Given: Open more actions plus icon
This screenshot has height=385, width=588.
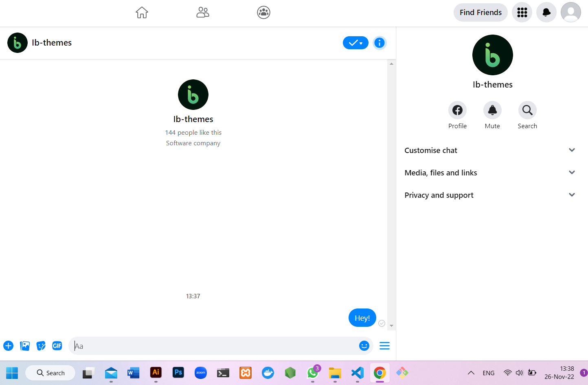Looking at the screenshot, I should pos(9,346).
